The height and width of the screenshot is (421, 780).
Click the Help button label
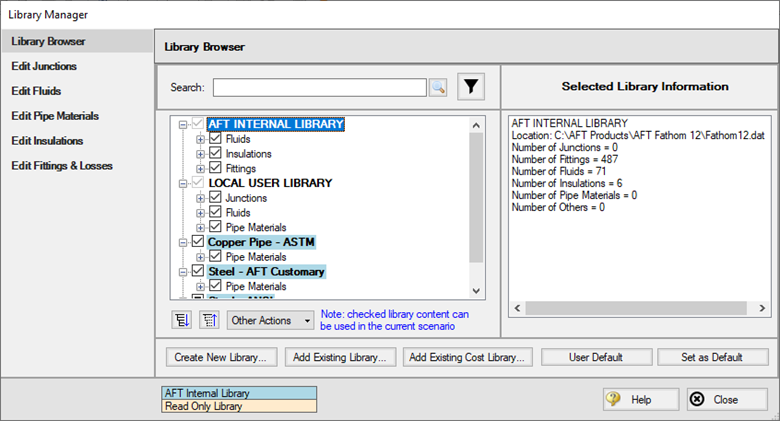[641, 400]
